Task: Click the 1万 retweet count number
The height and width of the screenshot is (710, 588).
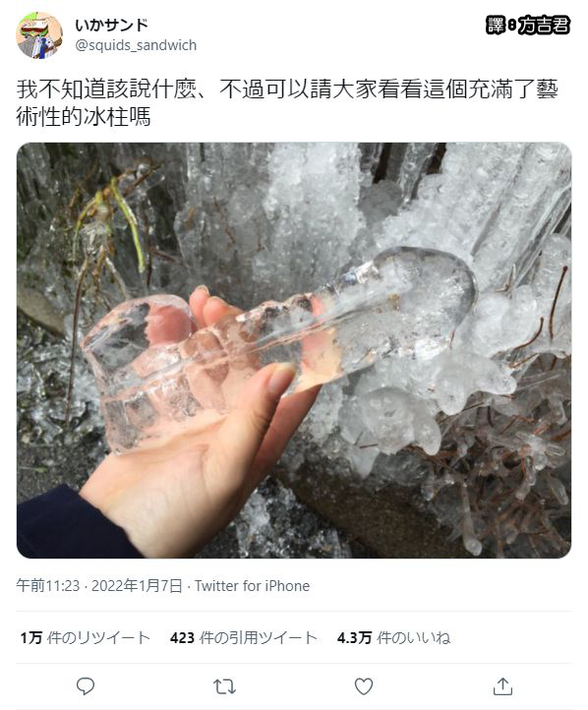Action: (30, 638)
